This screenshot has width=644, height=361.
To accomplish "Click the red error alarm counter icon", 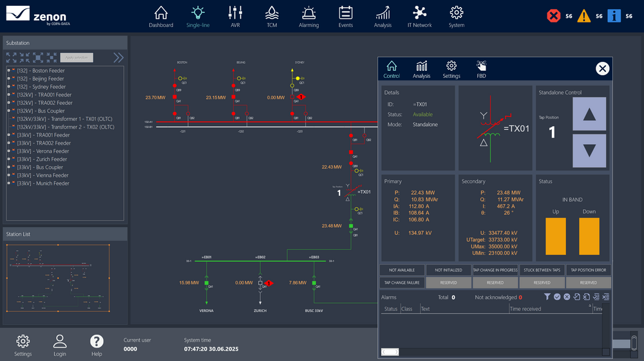I will coord(553,17).
